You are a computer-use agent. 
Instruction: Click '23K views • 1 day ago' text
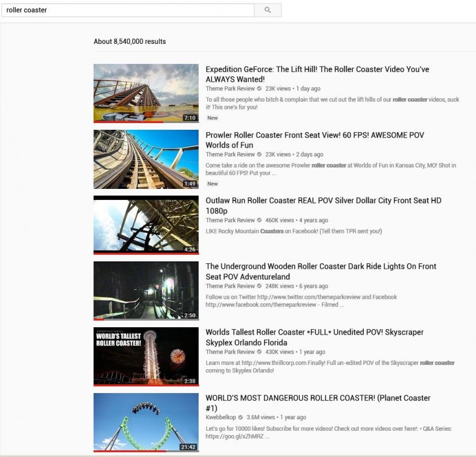click(293, 88)
